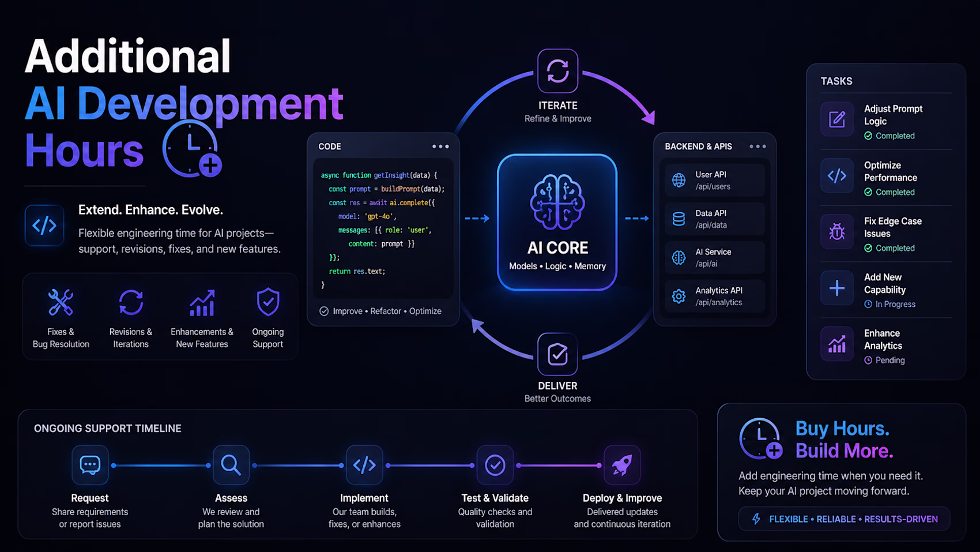Viewport: 980px width, 552px height.
Task: Click the "return res.text;" code line
Action: pos(357,272)
